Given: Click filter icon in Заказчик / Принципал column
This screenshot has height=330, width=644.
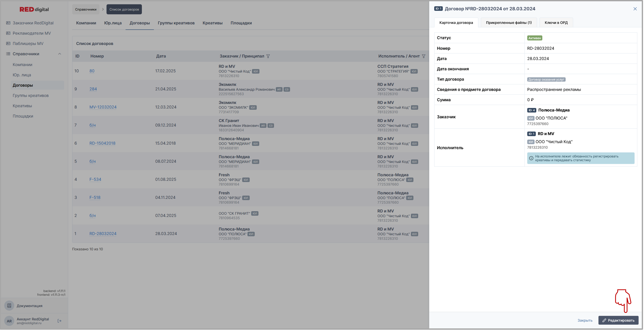Looking at the screenshot, I should pos(268,56).
